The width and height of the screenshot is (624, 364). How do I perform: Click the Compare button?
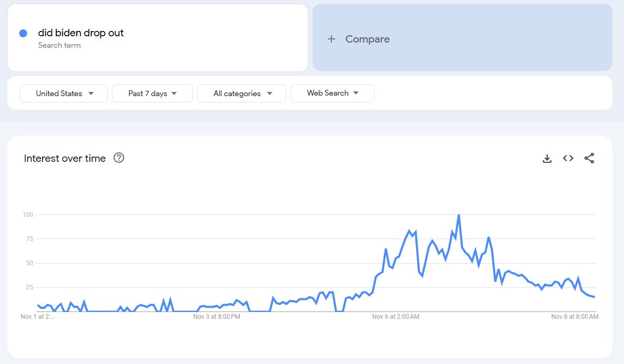(x=462, y=38)
